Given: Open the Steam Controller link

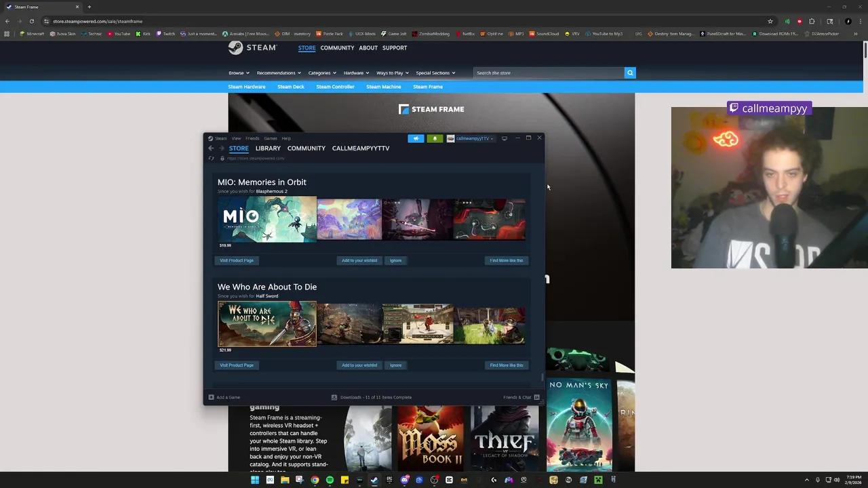Looking at the screenshot, I should click(335, 87).
